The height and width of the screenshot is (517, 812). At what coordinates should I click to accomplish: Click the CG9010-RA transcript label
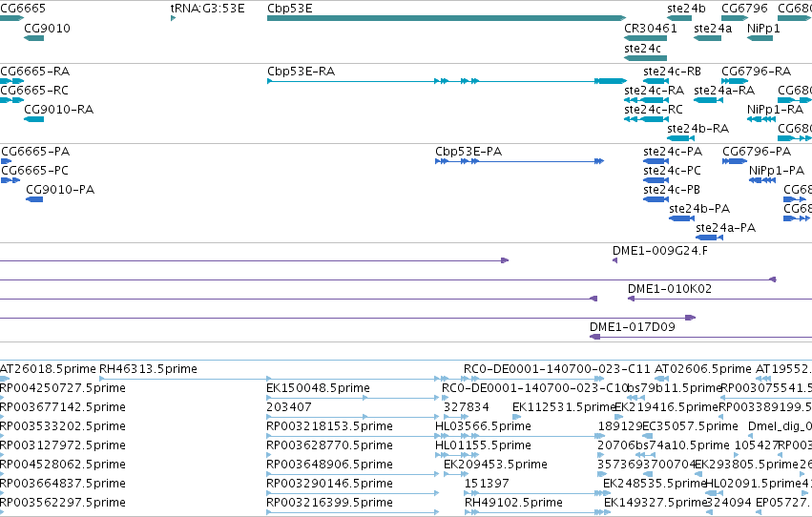click(x=58, y=109)
